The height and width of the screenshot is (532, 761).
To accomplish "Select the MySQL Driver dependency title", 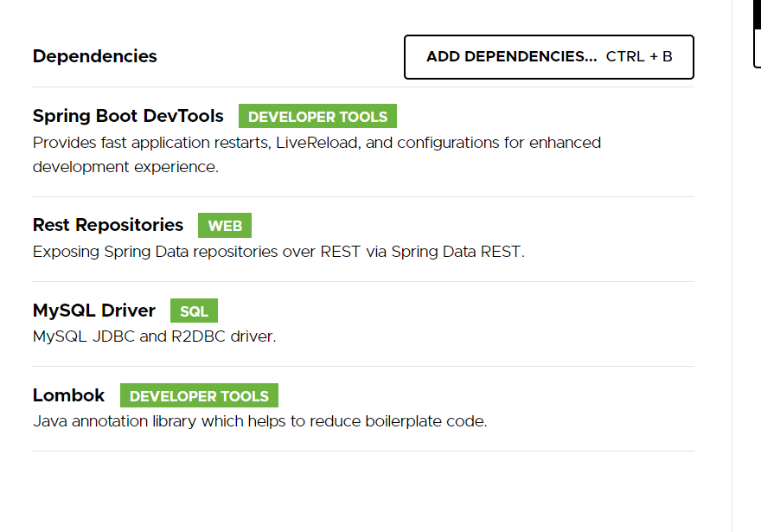I will pyautogui.click(x=94, y=310).
